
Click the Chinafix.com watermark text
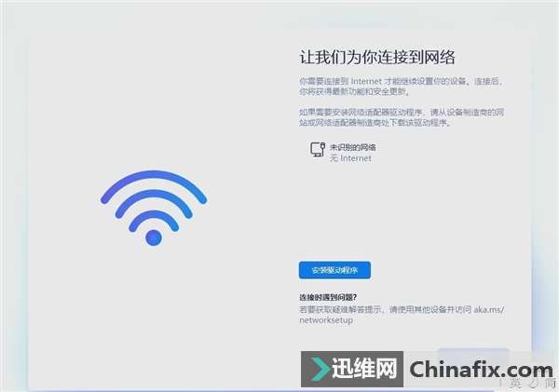click(x=481, y=370)
